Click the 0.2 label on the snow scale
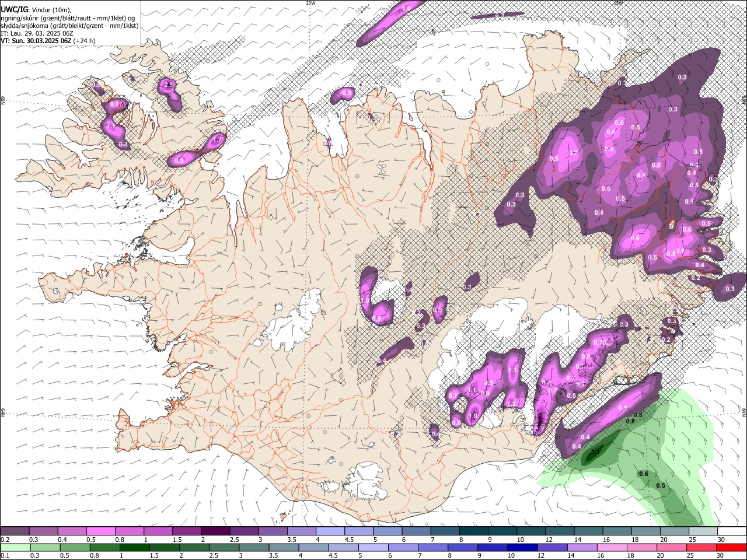747x560 pixels. (x=5, y=540)
